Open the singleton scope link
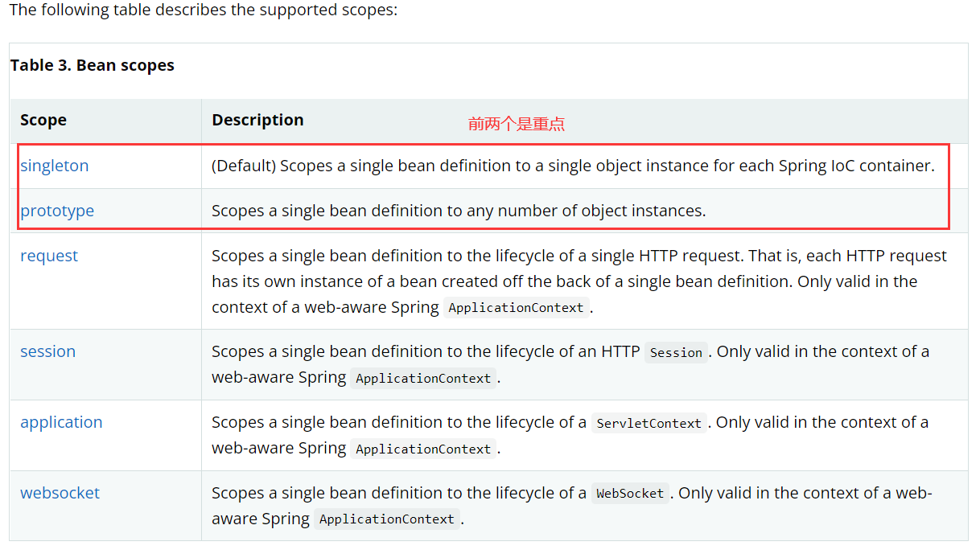This screenshot has width=980, height=558. click(55, 166)
